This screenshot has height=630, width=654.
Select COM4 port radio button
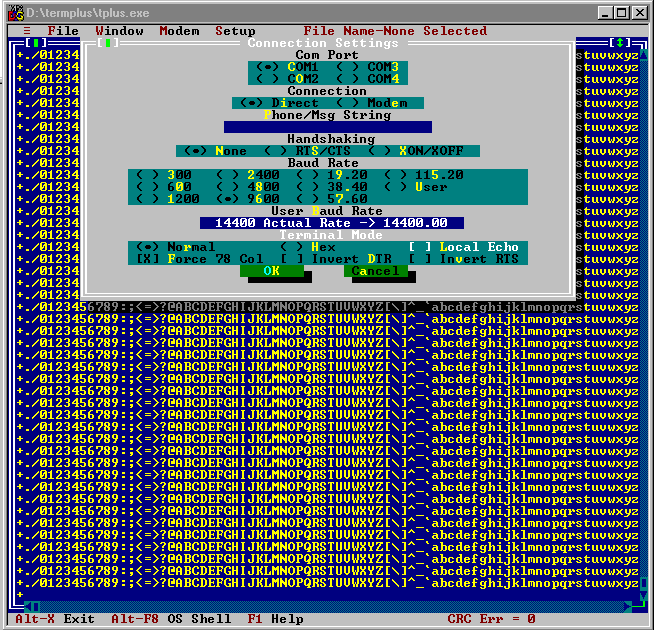(368, 79)
